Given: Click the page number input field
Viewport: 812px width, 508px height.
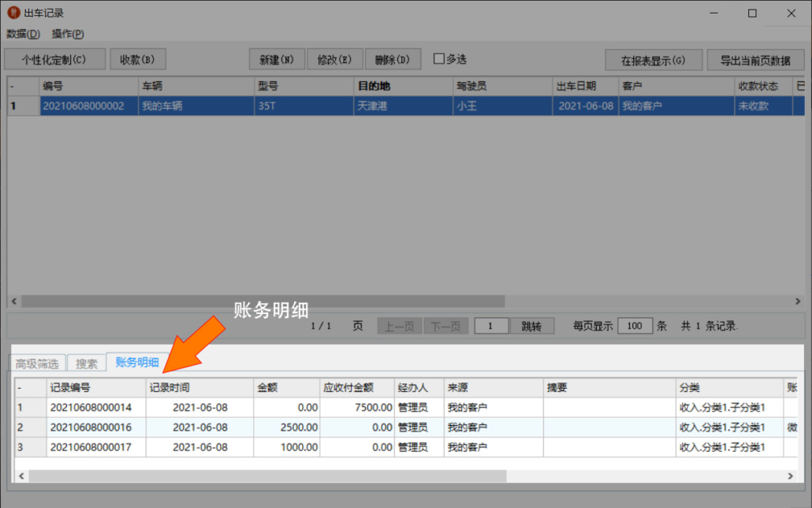Looking at the screenshot, I should click(x=491, y=326).
